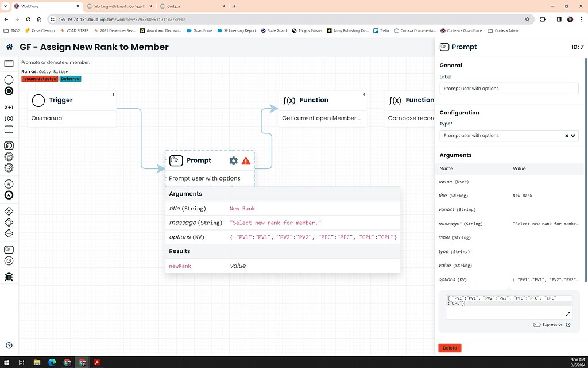The image size is (588, 368).
Task: Select the Trigger node On manual
Action: [x=72, y=109]
